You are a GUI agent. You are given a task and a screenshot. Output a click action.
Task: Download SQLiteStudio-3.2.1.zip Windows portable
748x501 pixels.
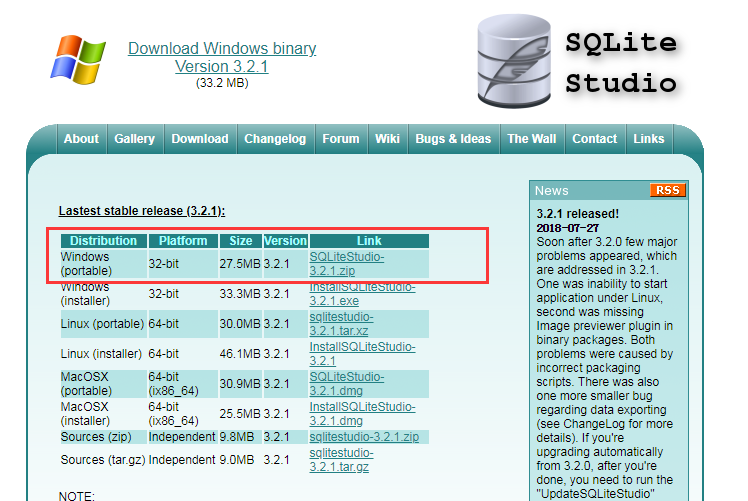(347, 263)
